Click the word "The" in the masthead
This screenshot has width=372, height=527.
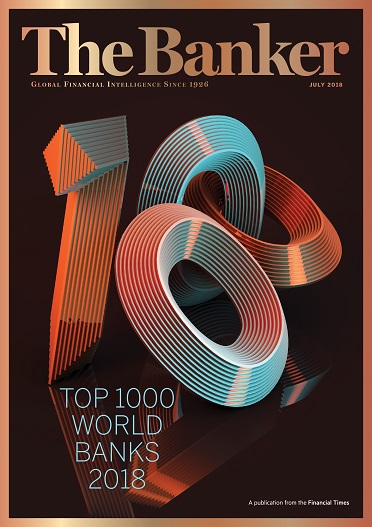pos(77,49)
